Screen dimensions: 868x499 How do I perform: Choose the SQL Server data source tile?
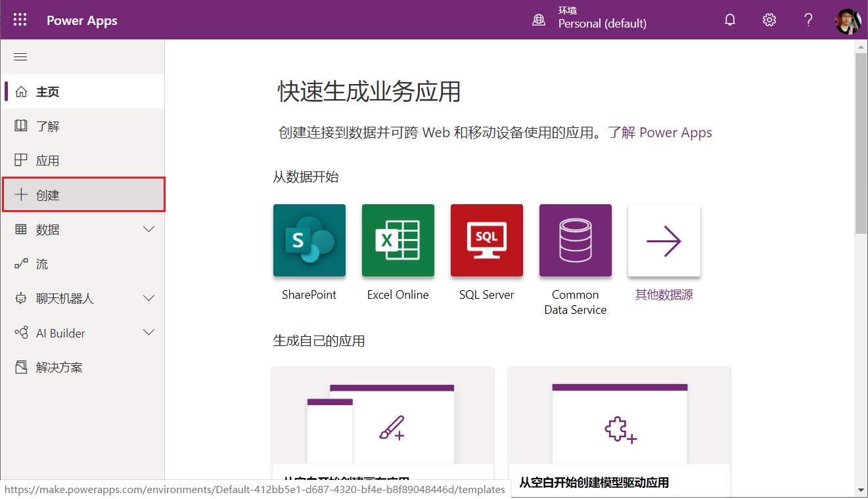coord(487,240)
